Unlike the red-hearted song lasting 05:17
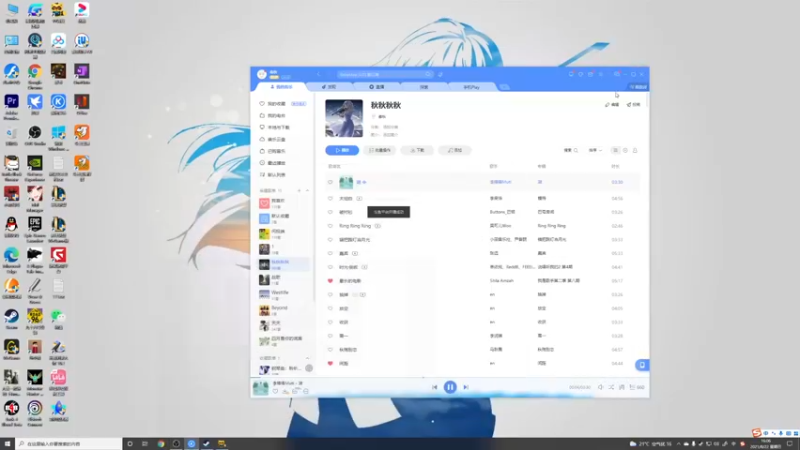800x450 pixels. point(330,281)
